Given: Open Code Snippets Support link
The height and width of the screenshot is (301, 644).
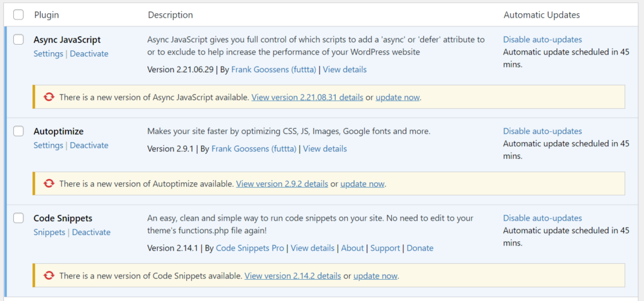Looking at the screenshot, I should (385, 248).
